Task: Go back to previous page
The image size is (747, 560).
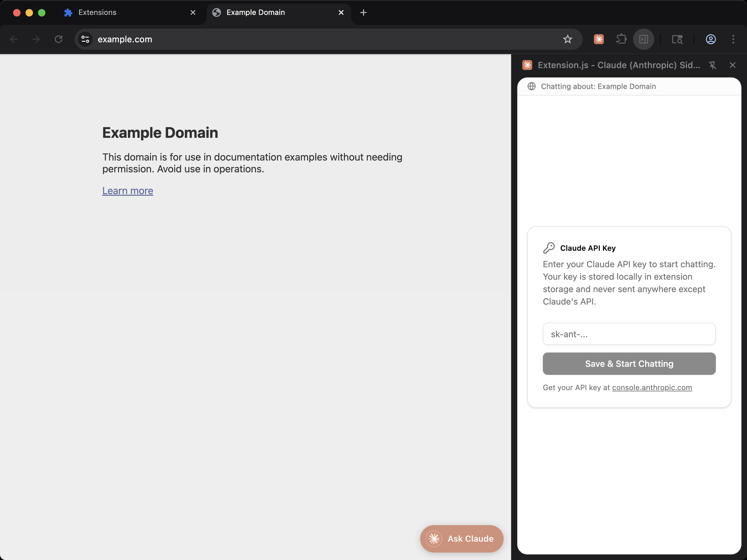Action: [14, 40]
